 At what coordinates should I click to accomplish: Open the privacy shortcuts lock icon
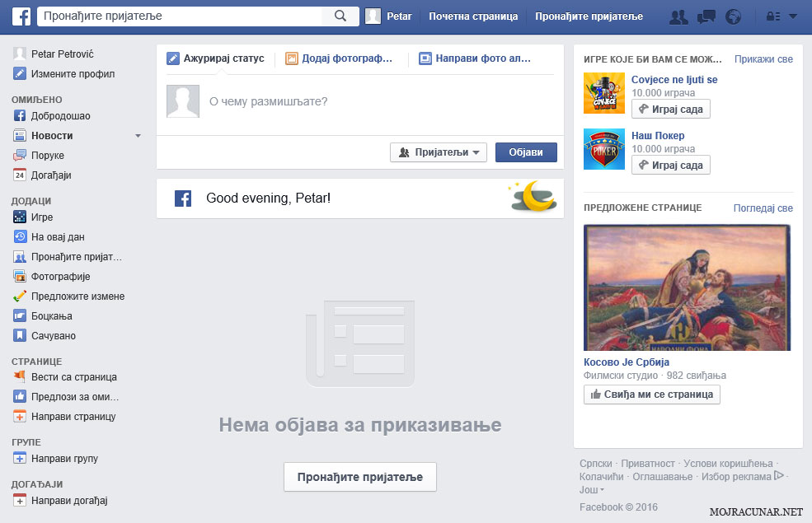[773, 16]
